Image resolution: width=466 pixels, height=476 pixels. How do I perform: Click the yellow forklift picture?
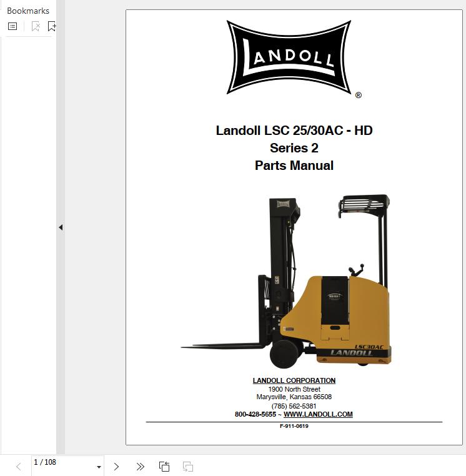point(286,281)
